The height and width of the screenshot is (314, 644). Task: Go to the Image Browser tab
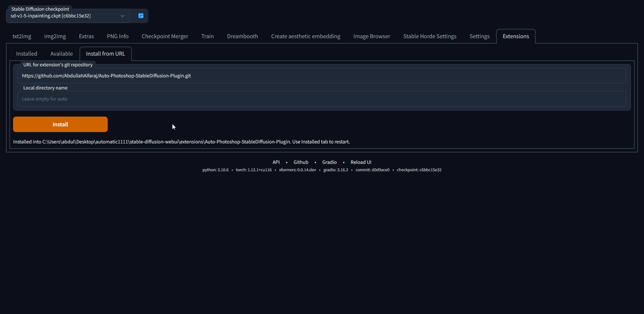371,36
